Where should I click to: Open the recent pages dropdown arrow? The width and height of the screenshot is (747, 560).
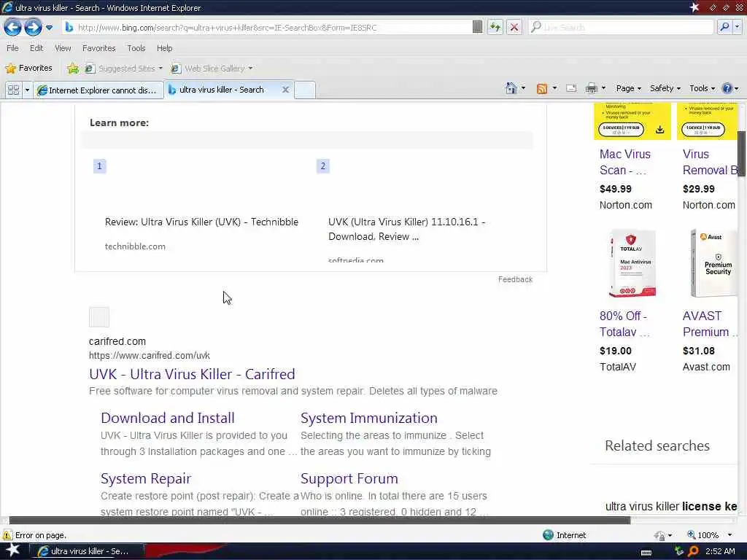(x=49, y=28)
